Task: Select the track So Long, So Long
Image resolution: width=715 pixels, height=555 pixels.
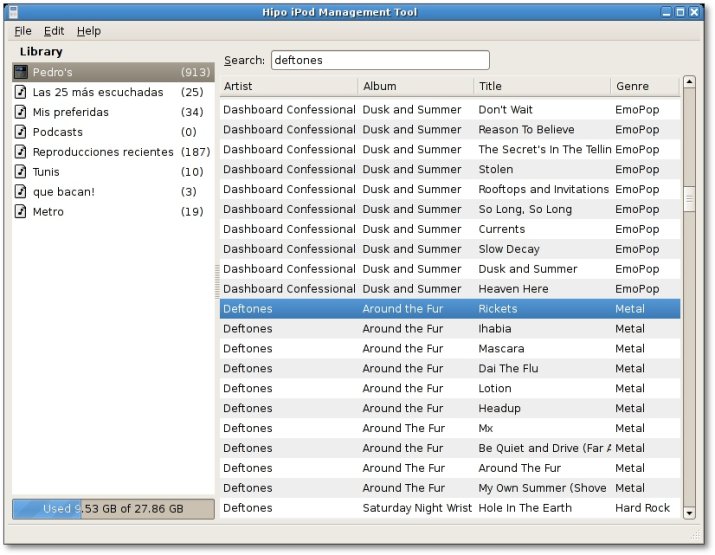Action: [x=450, y=209]
